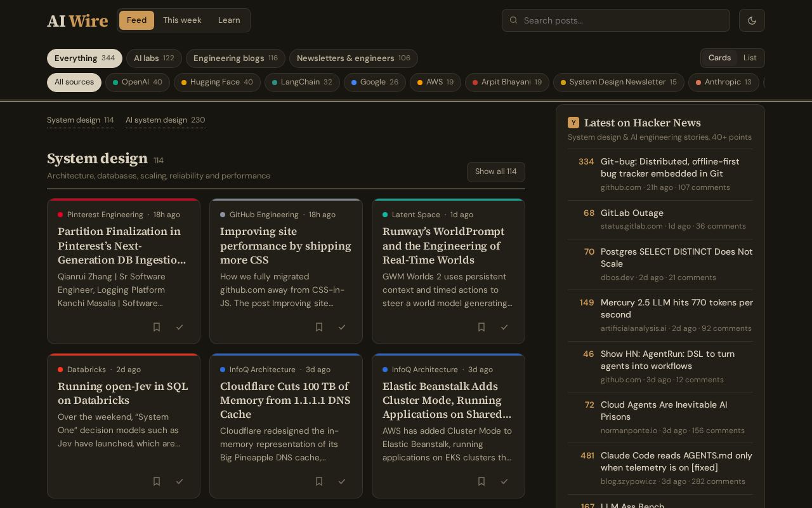This screenshot has width=812, height=508.
Task: Open the GitLab Outage story
Action: point(632,213)
